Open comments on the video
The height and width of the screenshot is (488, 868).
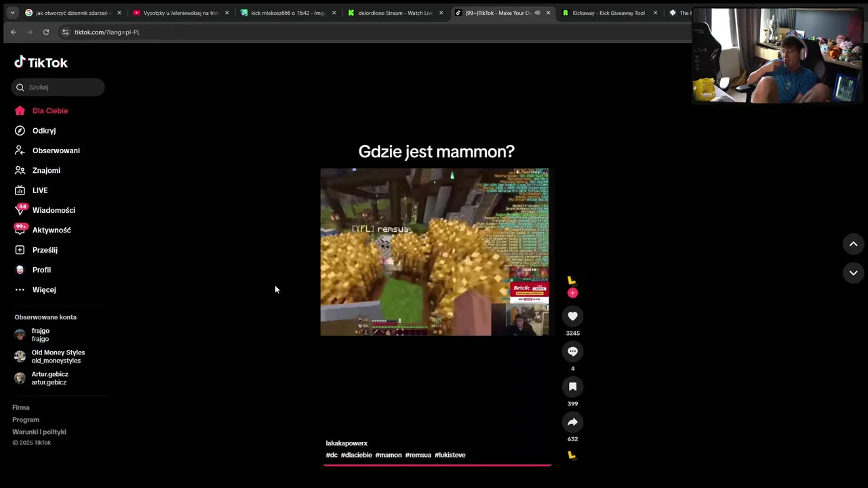pyautogui.click(x=572, y=351)
